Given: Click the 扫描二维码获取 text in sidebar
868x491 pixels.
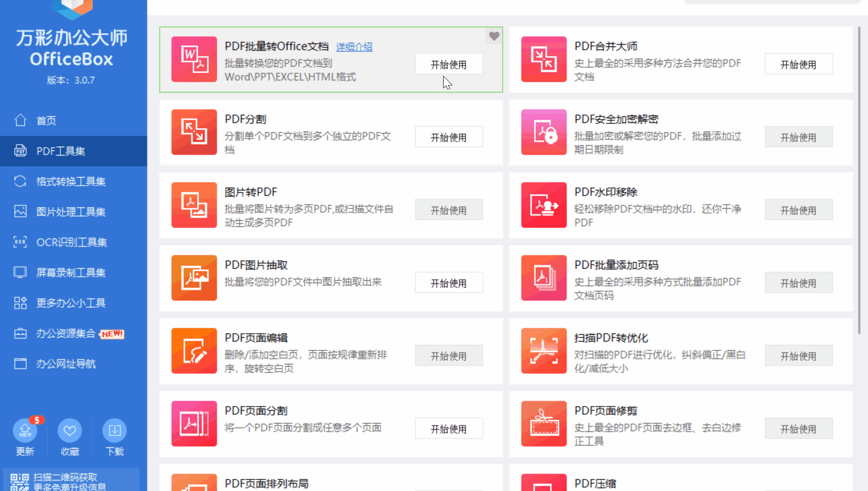Looking at the screenshot, I should pos(65,477).
